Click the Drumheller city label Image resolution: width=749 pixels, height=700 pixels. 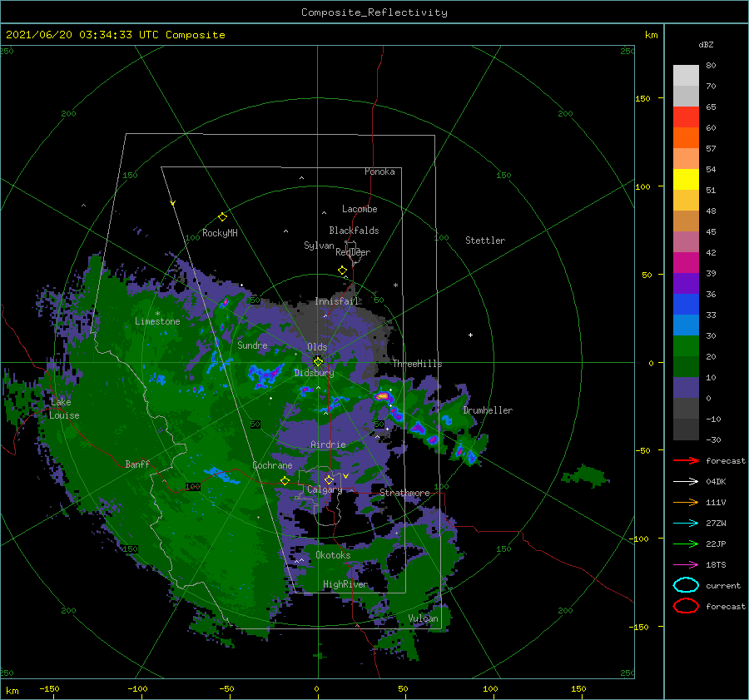[x=488, y=410]
